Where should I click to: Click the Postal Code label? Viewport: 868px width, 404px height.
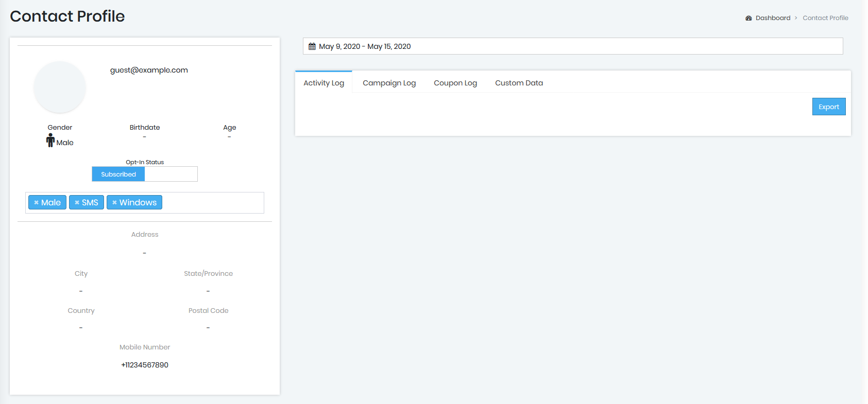[208, 311]
